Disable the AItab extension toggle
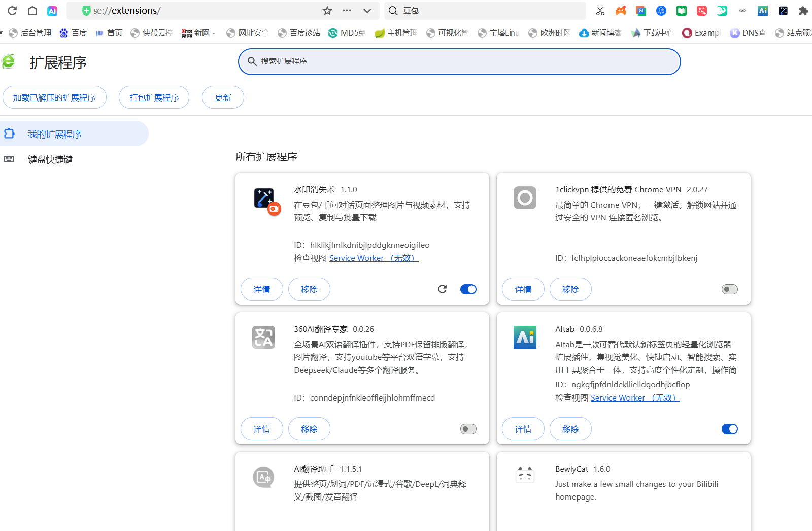 pos(730,429)
